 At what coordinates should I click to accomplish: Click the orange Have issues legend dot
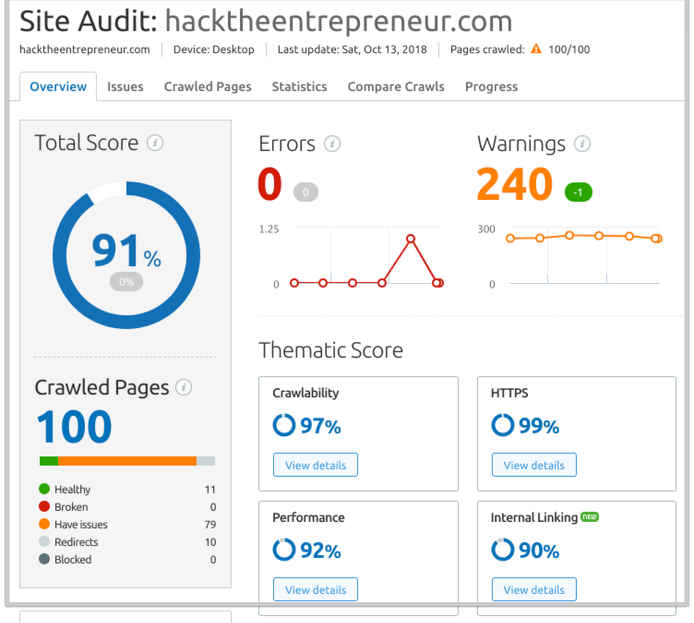point(44,524)
